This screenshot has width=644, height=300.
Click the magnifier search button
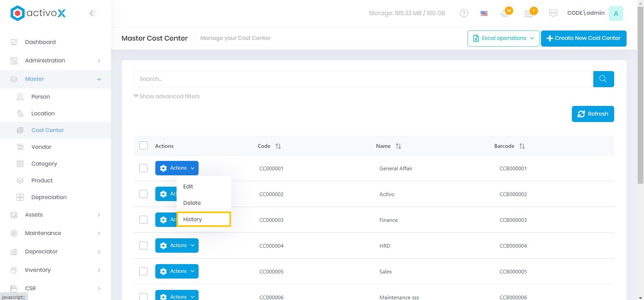point(603,79)
